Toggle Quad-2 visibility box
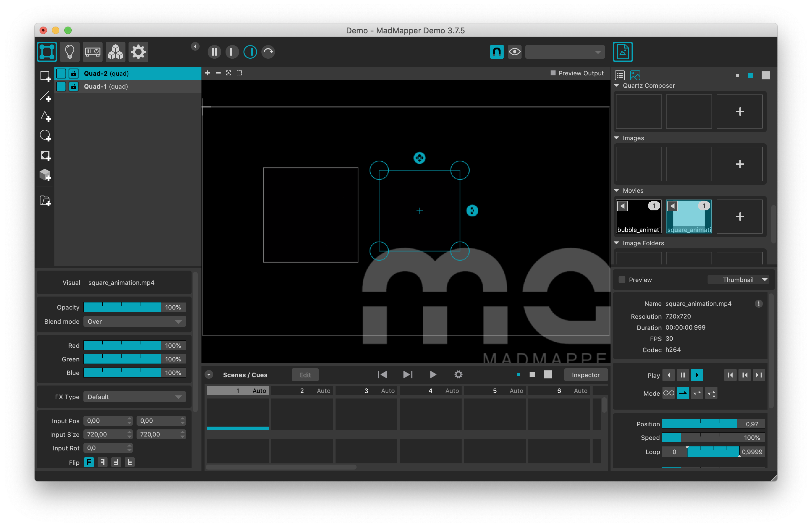The height and width of the screenshot is (527, 812). (x=61, y=73)
